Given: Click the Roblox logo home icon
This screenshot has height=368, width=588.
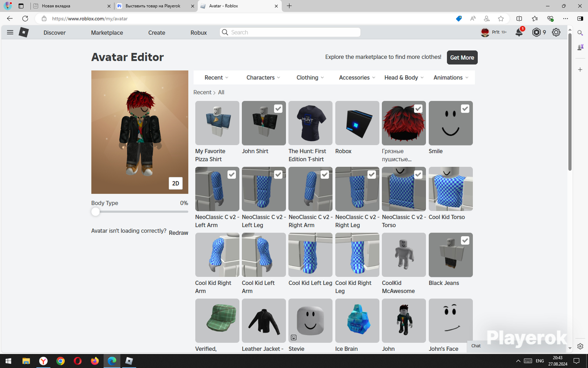Looking at the screenshot, I should click(24, 32).
